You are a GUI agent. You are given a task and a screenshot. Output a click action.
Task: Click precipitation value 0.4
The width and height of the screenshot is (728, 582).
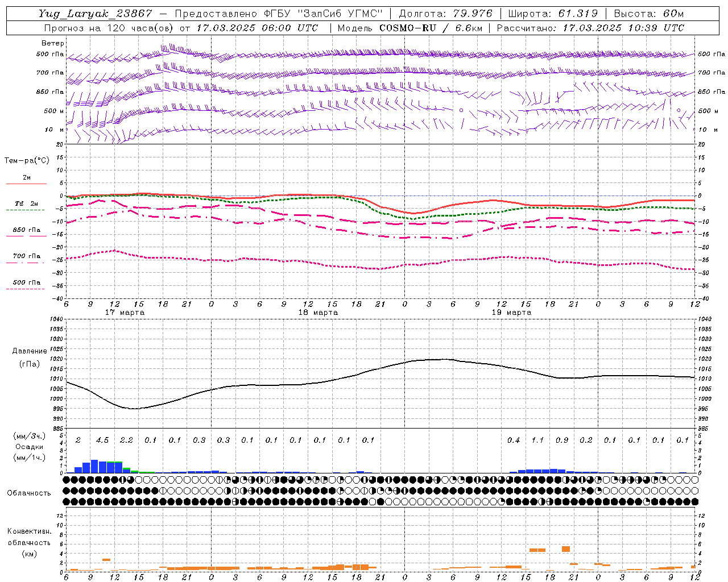tap(513, 440)
